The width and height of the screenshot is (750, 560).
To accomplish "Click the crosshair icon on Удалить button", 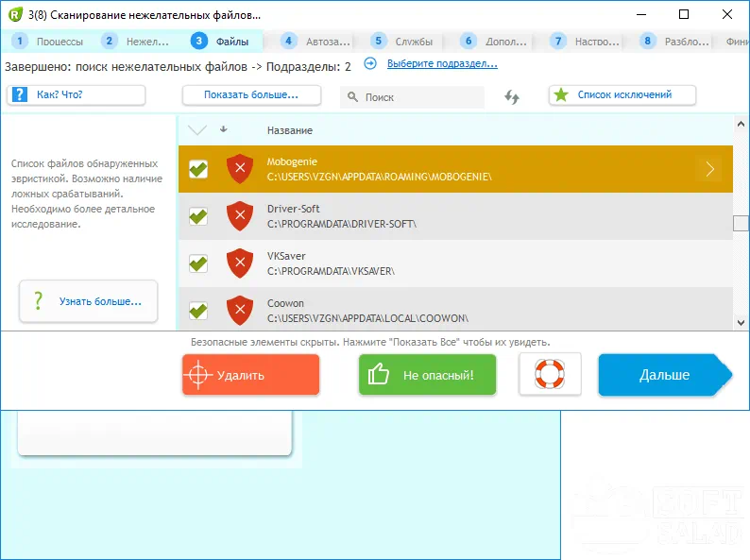I will [197, 375].
